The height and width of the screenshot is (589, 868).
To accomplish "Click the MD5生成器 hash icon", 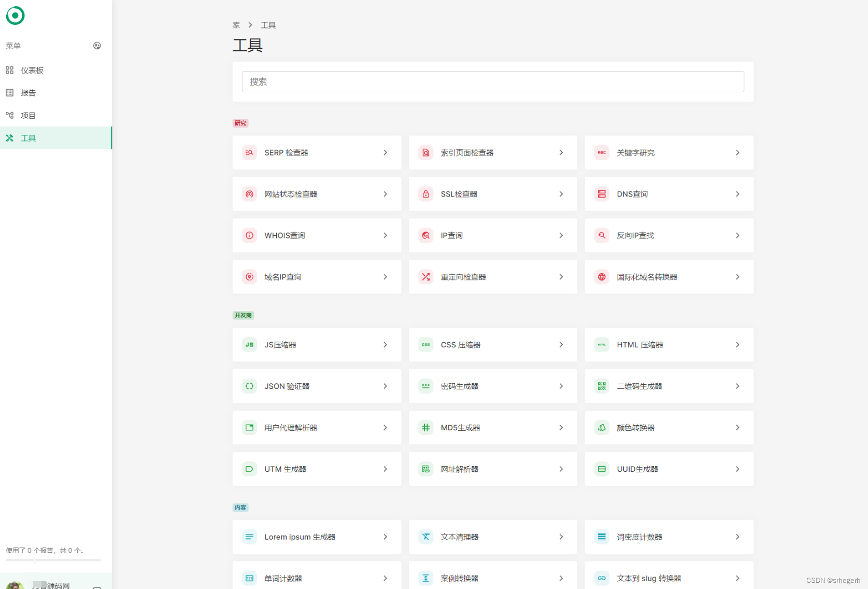I will point(425,428).
